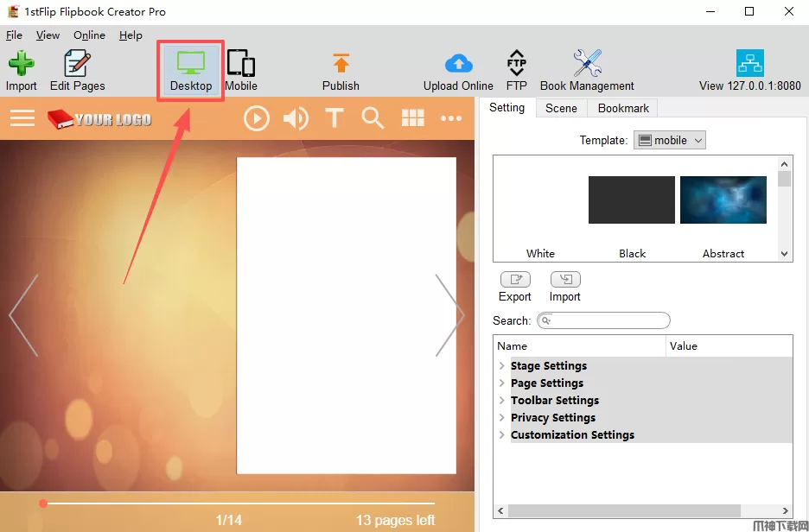Mute the flipbook sound

point(296,118)
